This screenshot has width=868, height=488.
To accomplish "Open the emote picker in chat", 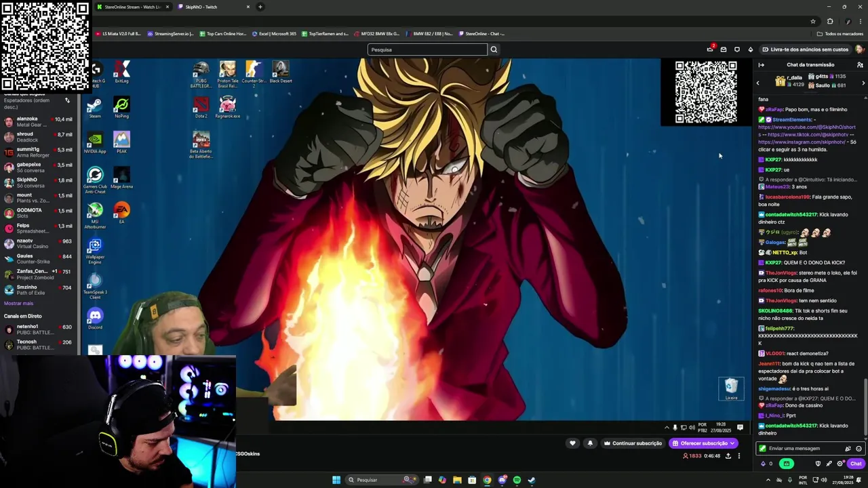I will [x=859, y=448].
